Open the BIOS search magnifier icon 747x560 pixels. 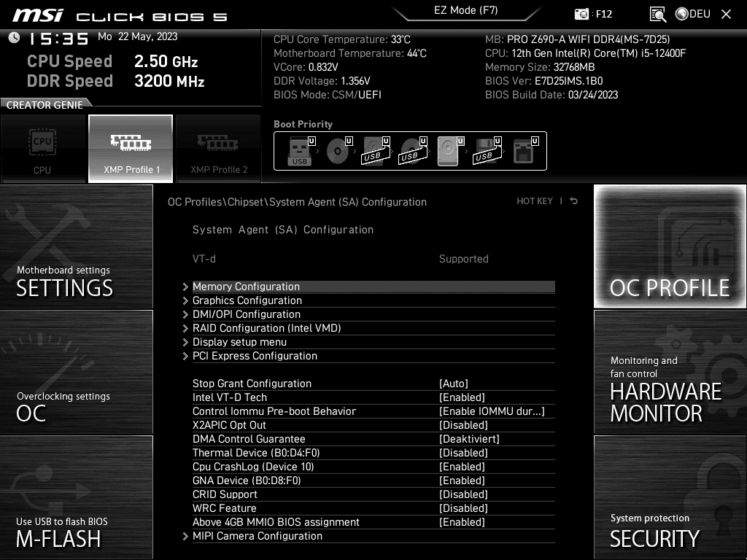point(657,15)
